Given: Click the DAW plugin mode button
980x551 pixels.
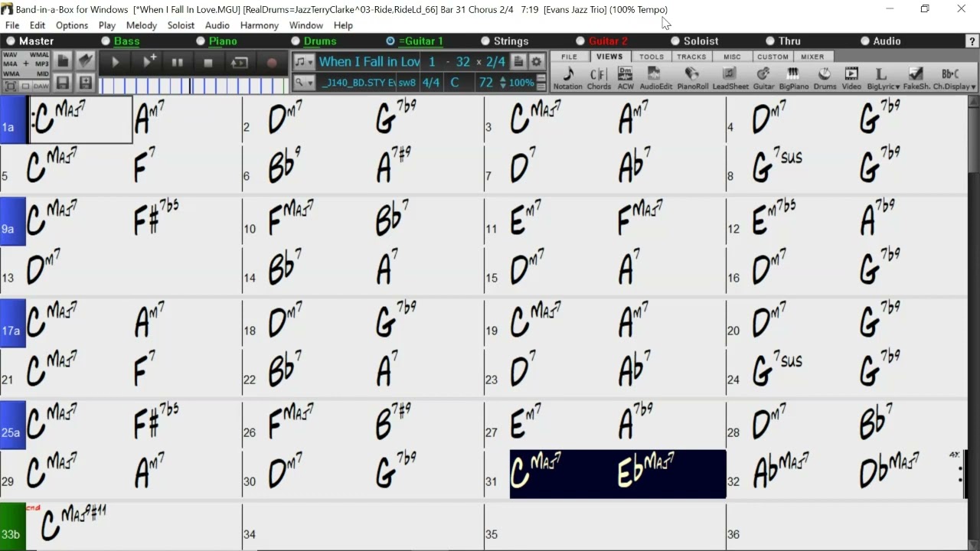Looking at the screenshot, I should coord(41,86).
